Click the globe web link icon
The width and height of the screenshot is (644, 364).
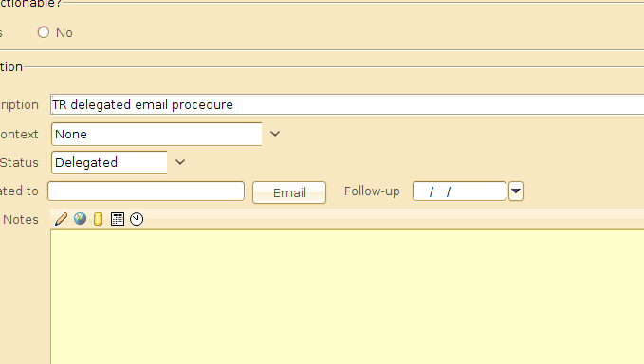80,218
